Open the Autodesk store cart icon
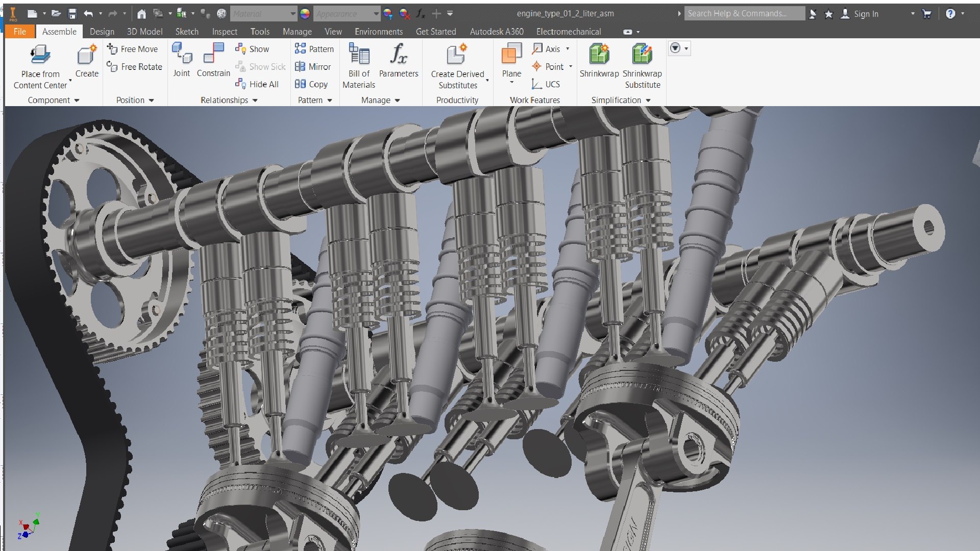 [x=927, y=14]
